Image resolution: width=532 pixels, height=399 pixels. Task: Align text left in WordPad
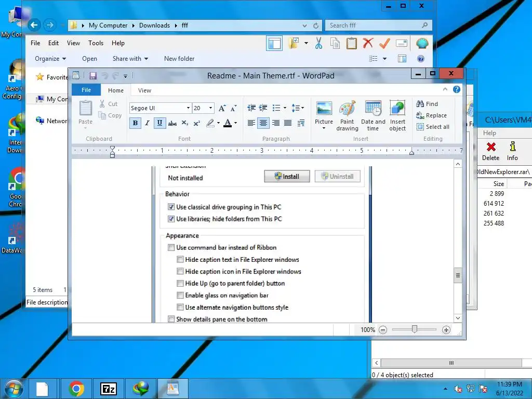[251, 123]
